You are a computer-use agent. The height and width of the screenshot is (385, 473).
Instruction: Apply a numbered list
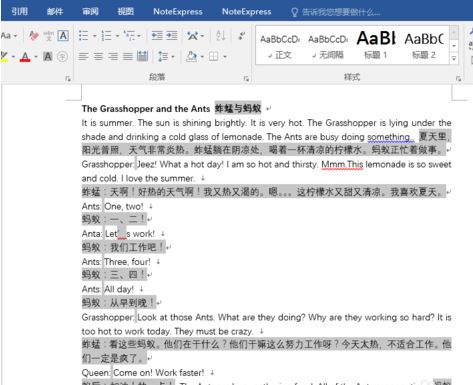(x=106, y=35)
